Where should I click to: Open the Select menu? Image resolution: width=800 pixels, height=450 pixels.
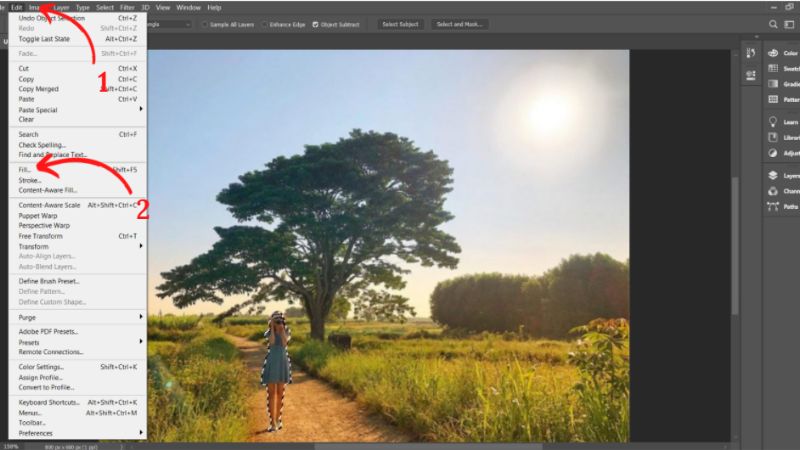coord(105,8)
